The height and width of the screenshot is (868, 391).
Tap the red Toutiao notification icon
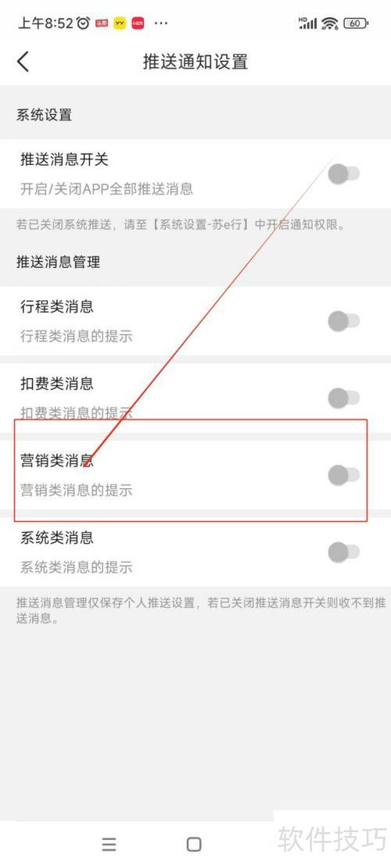coord(102,23)
